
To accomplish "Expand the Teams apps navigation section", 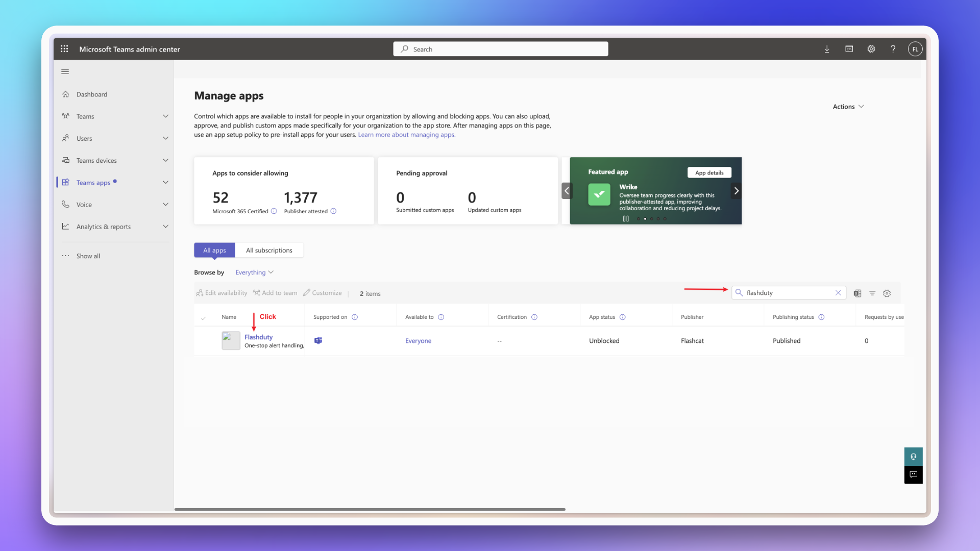I will (165, 183).
